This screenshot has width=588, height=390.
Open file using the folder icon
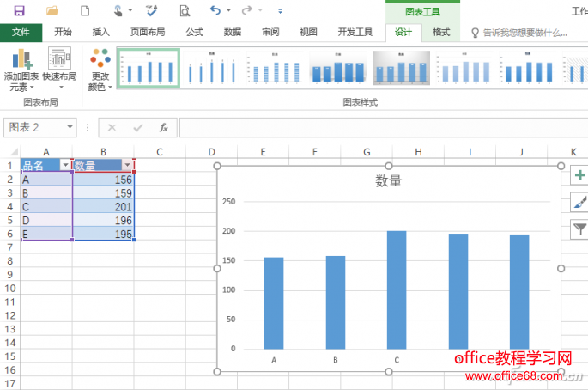tap(52, 10)
